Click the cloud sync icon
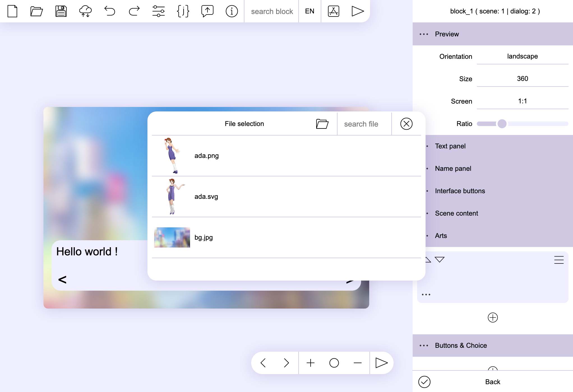 coord(85,11)
